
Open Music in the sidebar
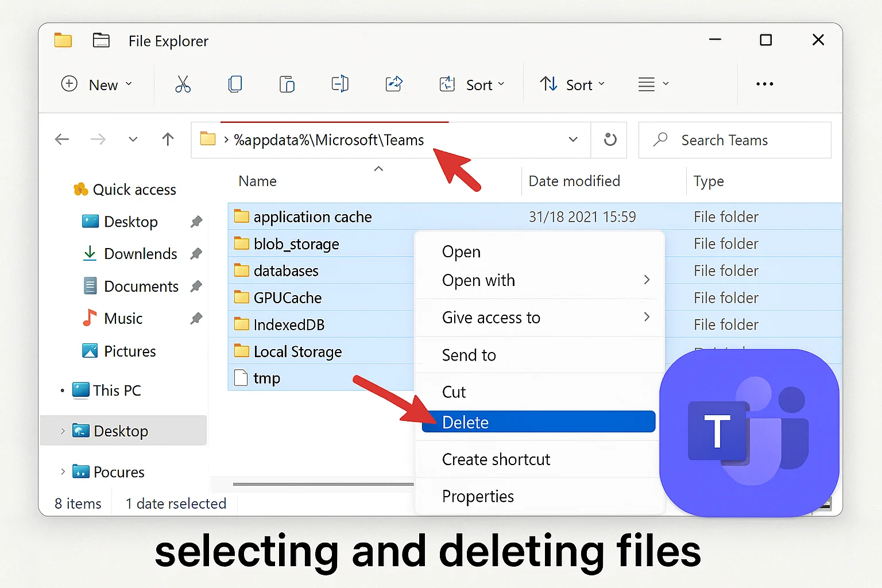113,318
